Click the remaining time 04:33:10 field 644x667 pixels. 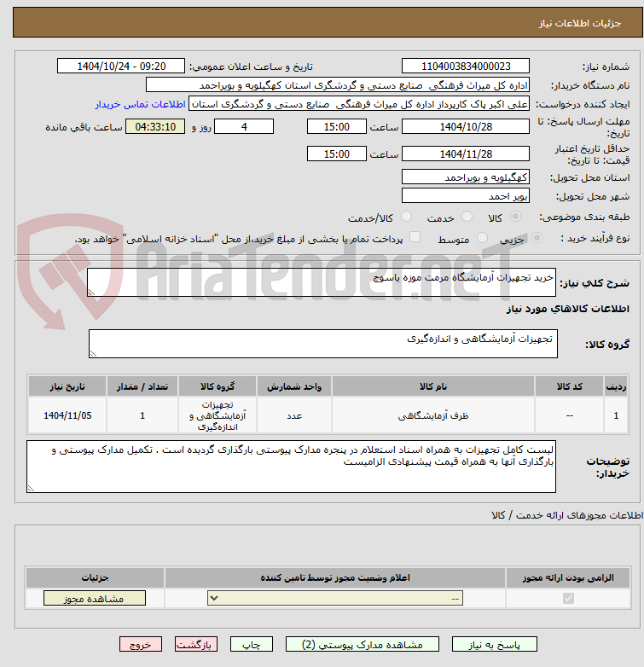tap(155, 127)
